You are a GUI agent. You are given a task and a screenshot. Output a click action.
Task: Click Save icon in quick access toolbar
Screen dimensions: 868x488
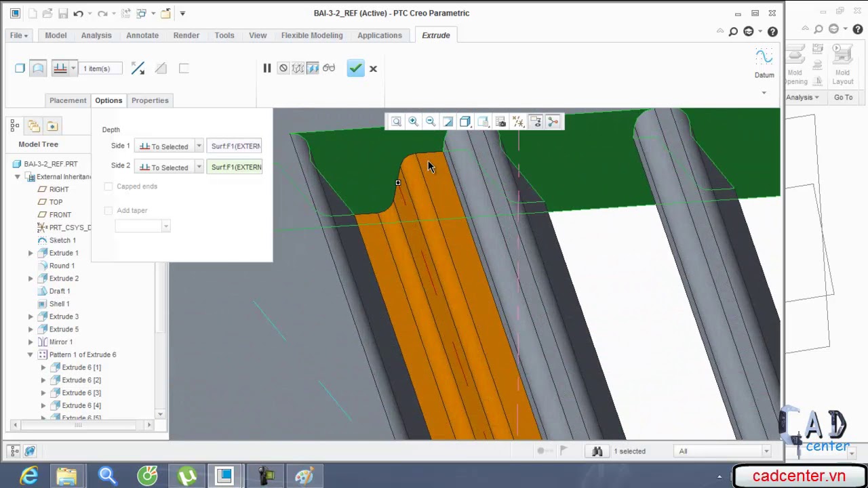click(62, 13)
